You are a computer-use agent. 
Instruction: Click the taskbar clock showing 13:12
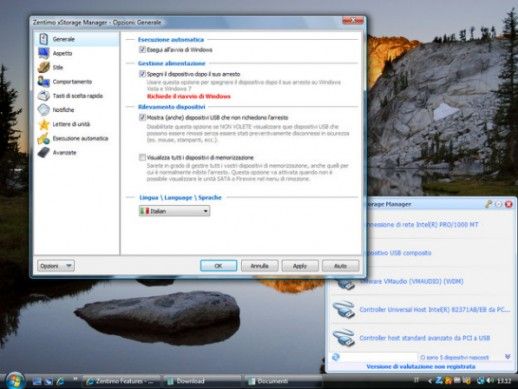(503, 381)
